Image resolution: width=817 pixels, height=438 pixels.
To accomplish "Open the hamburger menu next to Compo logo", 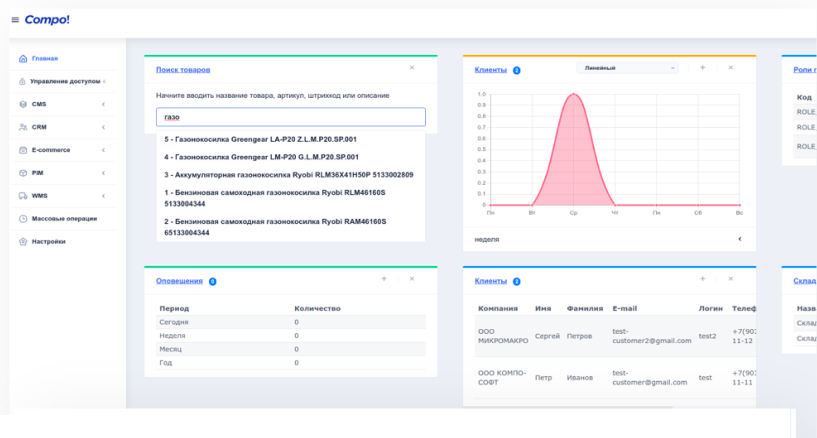I will (x=15, y=20).
